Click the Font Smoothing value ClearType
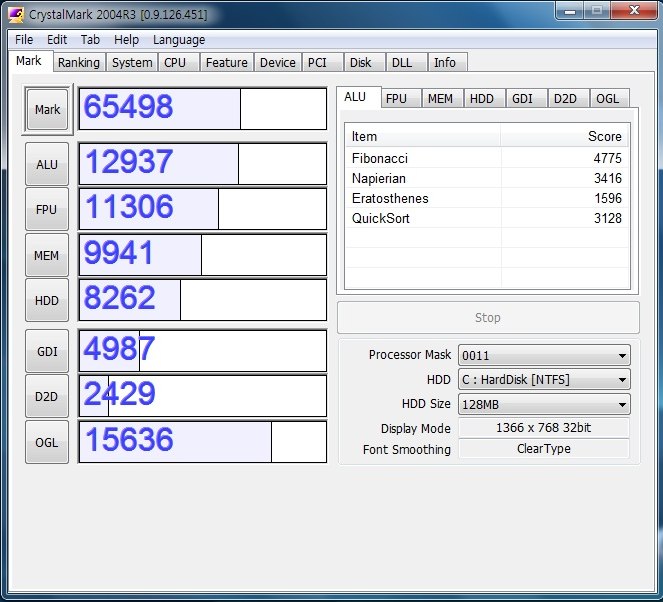 544,449
